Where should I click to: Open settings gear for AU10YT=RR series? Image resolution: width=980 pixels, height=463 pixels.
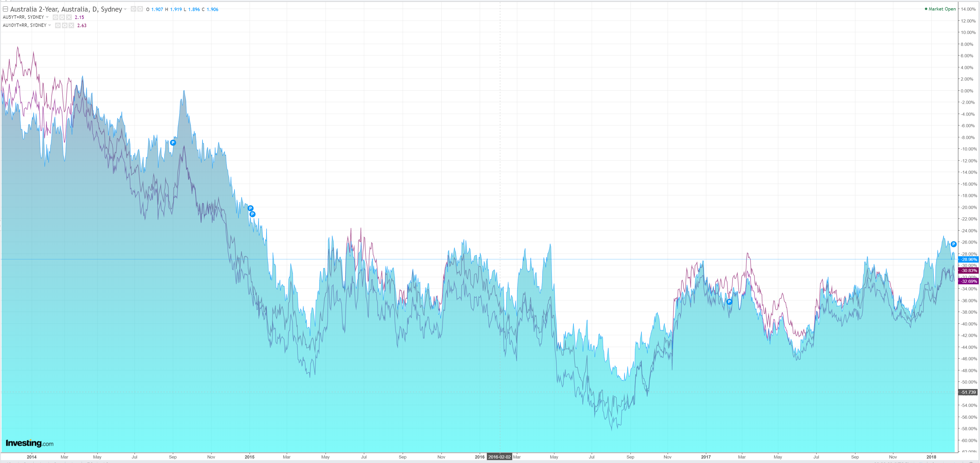pos(65,26)
